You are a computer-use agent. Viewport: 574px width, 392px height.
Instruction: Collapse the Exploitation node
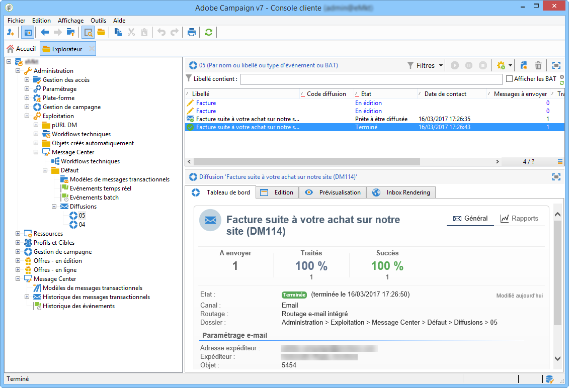tap(27, 116)
